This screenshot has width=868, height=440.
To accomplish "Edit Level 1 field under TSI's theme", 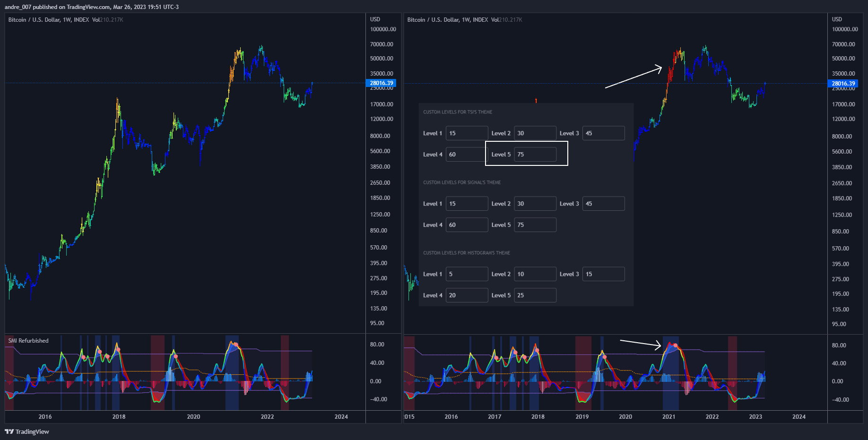I will click(467, 133).
